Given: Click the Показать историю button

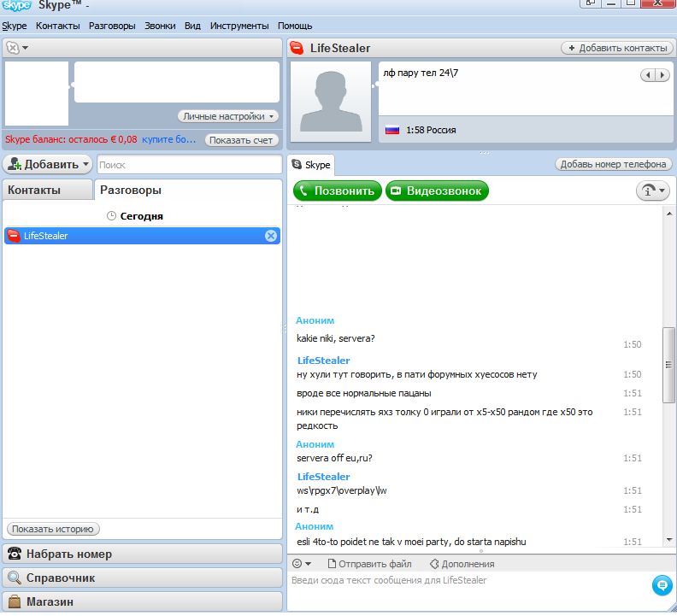Looking at the screenshot, I should click(53, 529).
